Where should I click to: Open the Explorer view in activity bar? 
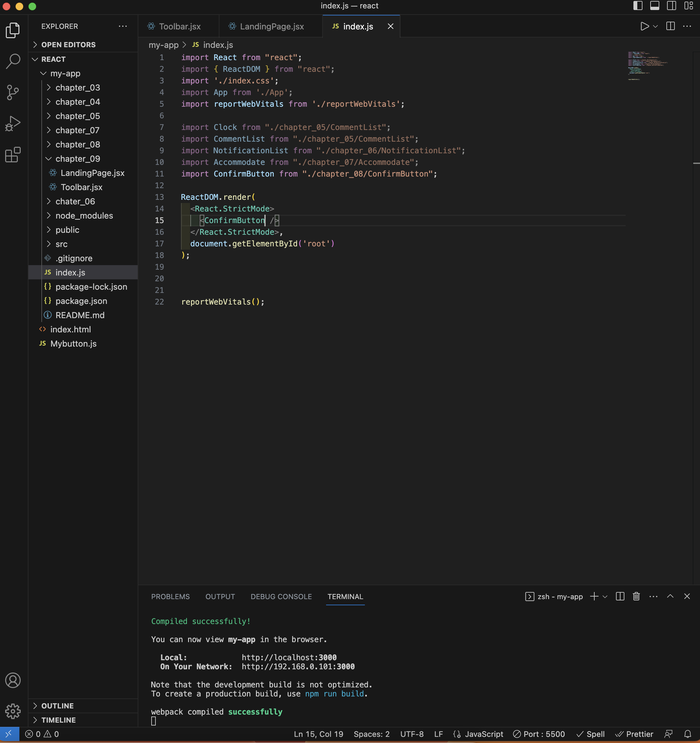13,30
